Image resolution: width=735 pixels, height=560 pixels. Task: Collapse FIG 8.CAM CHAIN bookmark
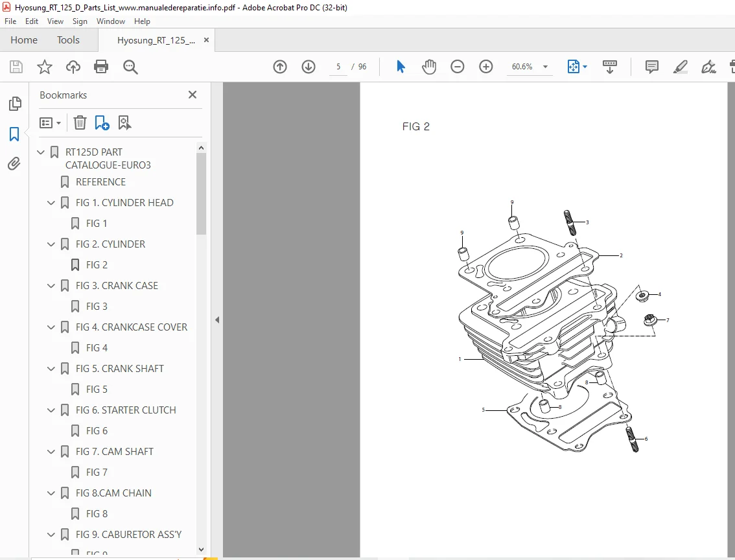tap(51, 493)
